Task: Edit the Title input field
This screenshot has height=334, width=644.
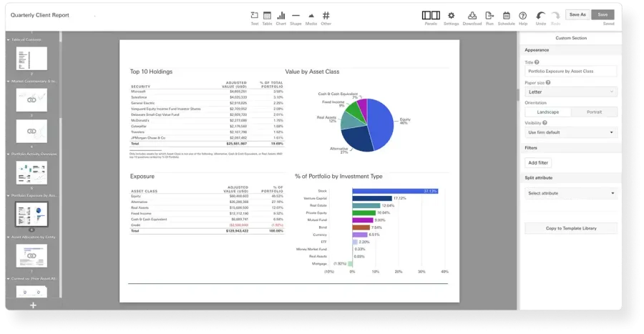Action: tap(570, 72)
